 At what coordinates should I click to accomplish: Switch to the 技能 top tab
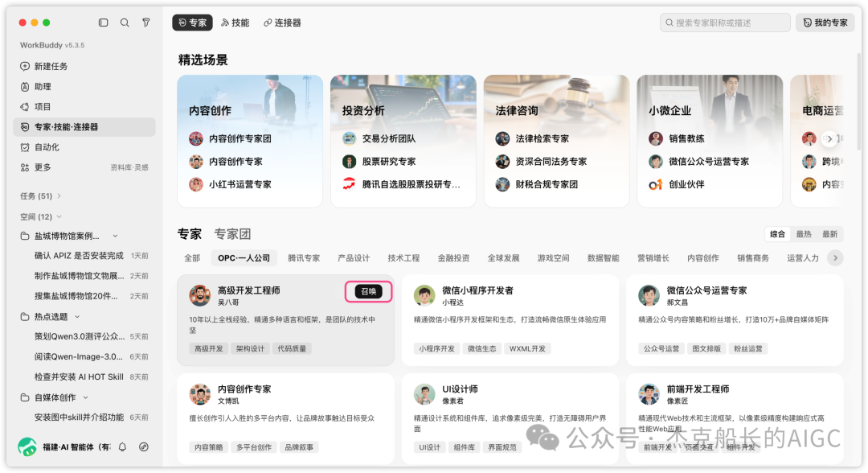tap(235, 23)
